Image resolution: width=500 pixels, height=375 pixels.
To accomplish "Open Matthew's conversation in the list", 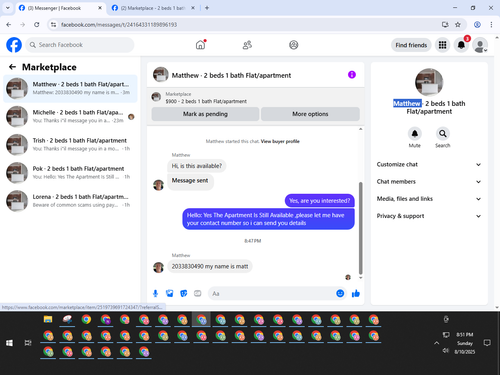I will coord(70,88).
